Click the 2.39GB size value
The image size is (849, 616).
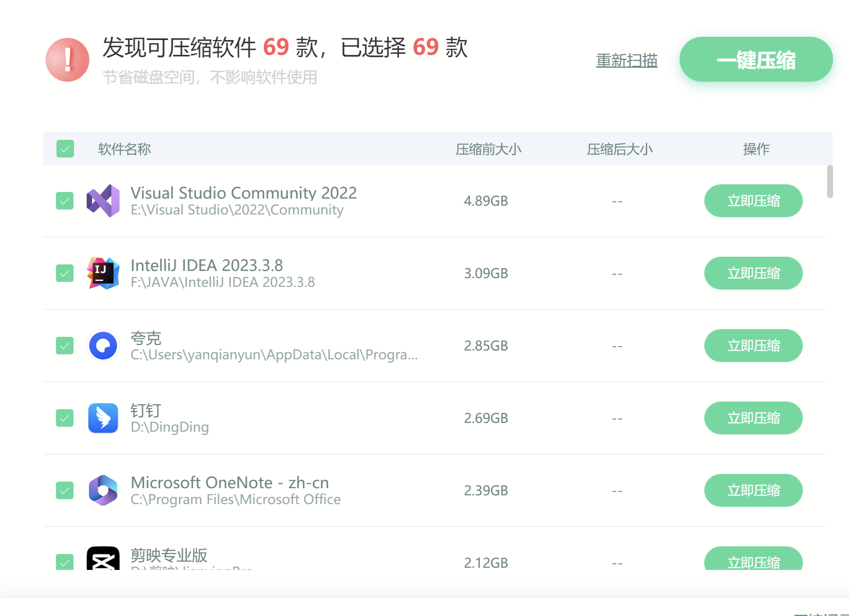pos(486,490)
